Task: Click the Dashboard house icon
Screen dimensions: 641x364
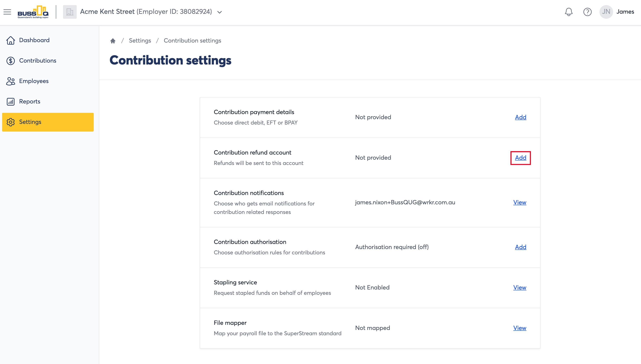Action: coord(10,40)
